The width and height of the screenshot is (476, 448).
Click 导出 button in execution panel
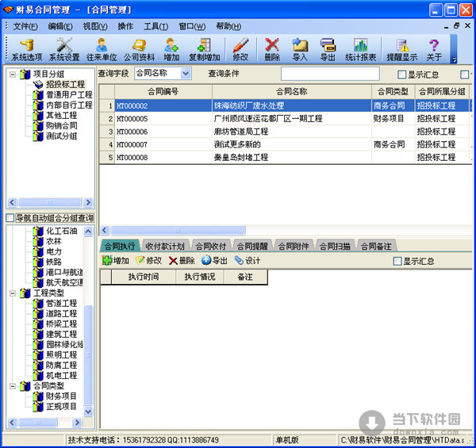(x=214, y=260)
